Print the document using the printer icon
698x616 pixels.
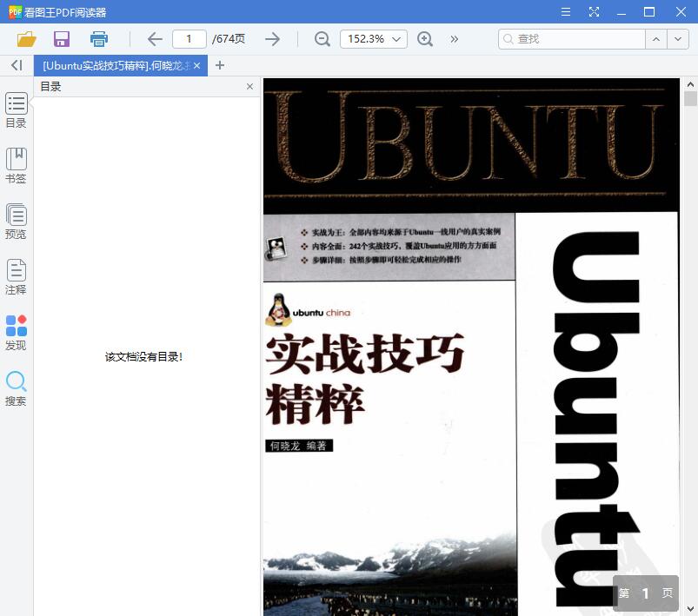pos(99,39)
